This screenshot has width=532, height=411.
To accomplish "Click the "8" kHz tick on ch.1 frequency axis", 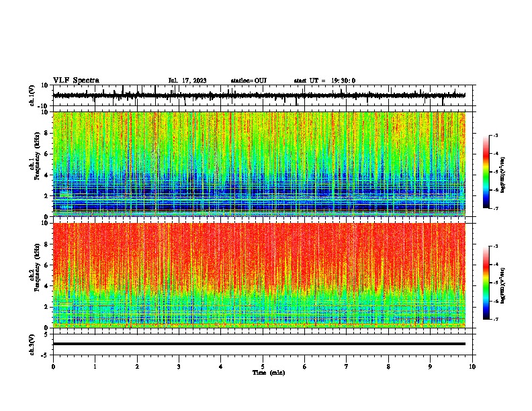I will click(46, 133).
